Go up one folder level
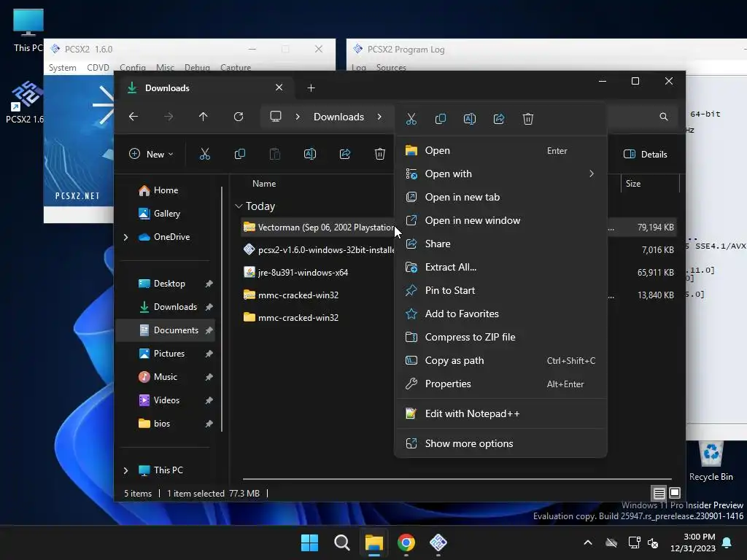Screen dimensions: 747x560 [204, 117]
